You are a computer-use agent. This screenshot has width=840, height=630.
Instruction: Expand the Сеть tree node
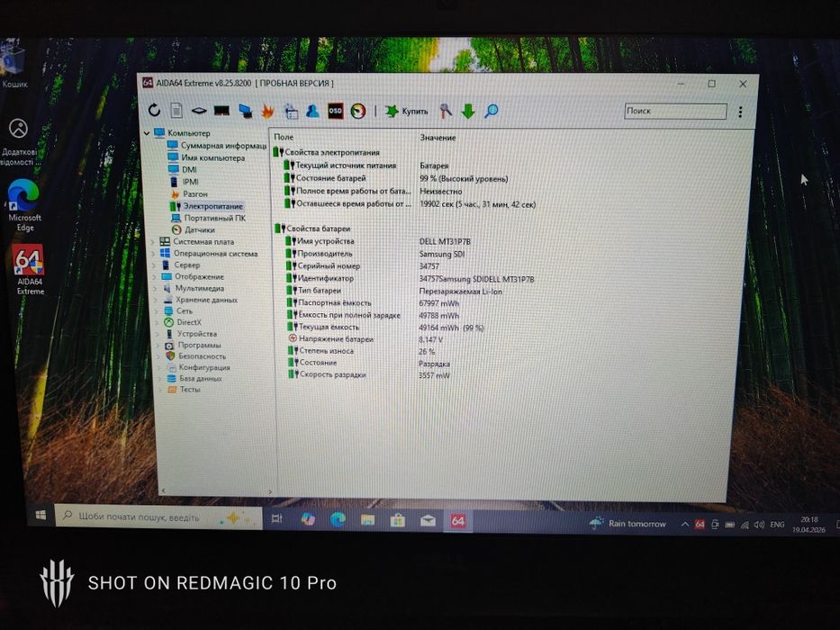[x=157, y=311]
